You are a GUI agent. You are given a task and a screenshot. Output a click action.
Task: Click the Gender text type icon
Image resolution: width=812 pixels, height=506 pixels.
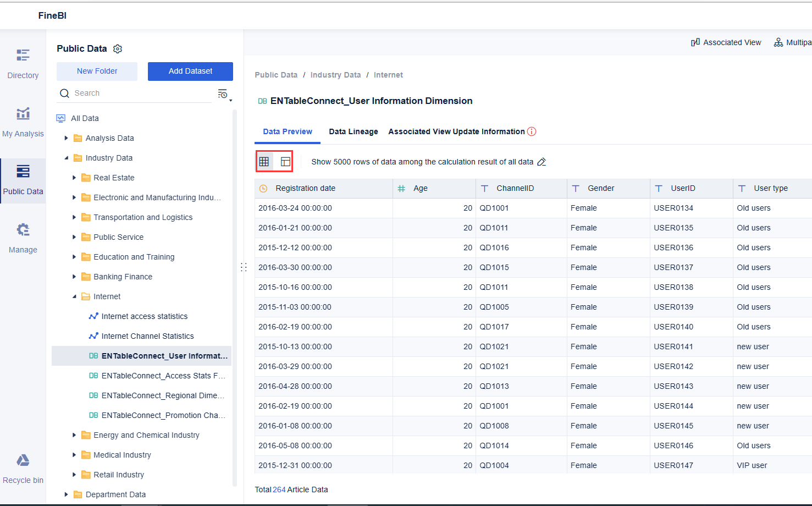[576, 189]
